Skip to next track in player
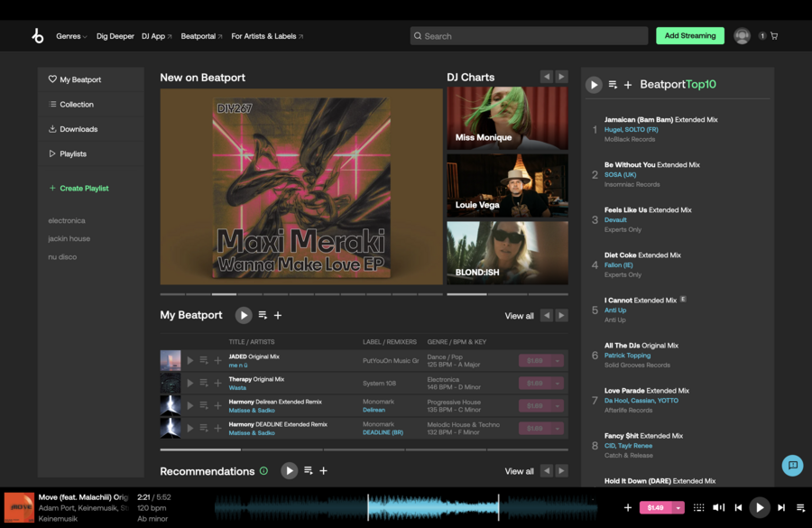Viewport: 812px width, 528px height. coord(781,508)
